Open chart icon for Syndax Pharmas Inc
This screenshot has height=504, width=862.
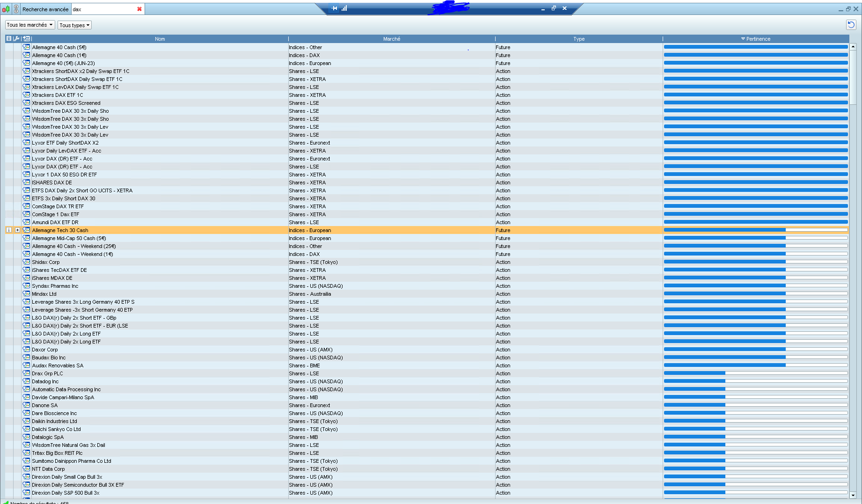26,286
